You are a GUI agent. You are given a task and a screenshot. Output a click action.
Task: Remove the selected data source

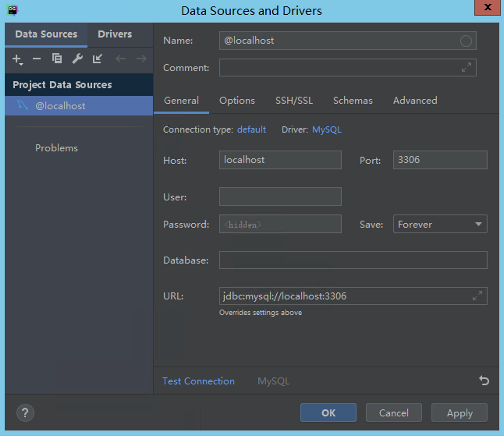pyautogui.click(x=37, y=59)
